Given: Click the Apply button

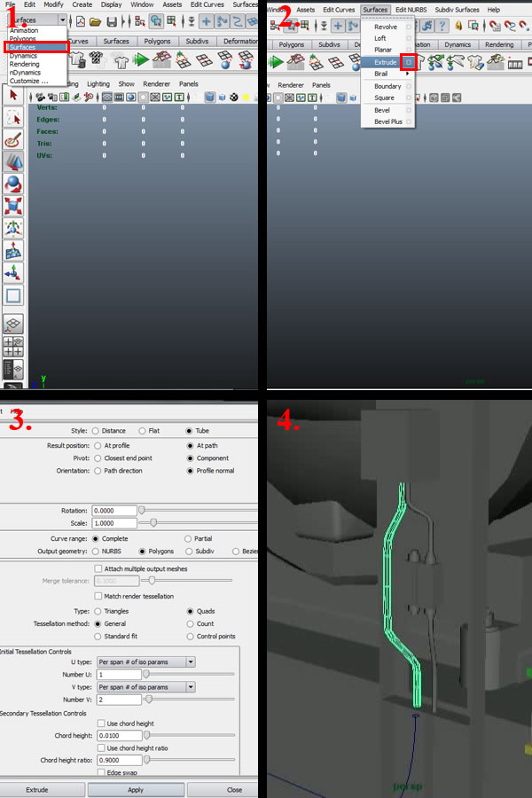Looking at the screenshot, I should point(136,790).
